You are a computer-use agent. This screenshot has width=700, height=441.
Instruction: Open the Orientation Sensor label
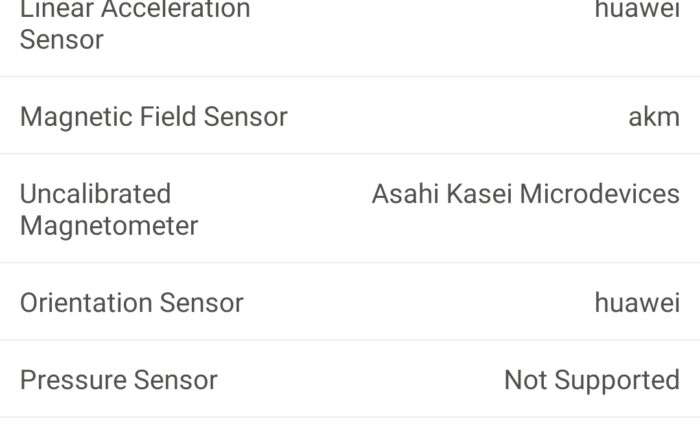pos(132,303)
